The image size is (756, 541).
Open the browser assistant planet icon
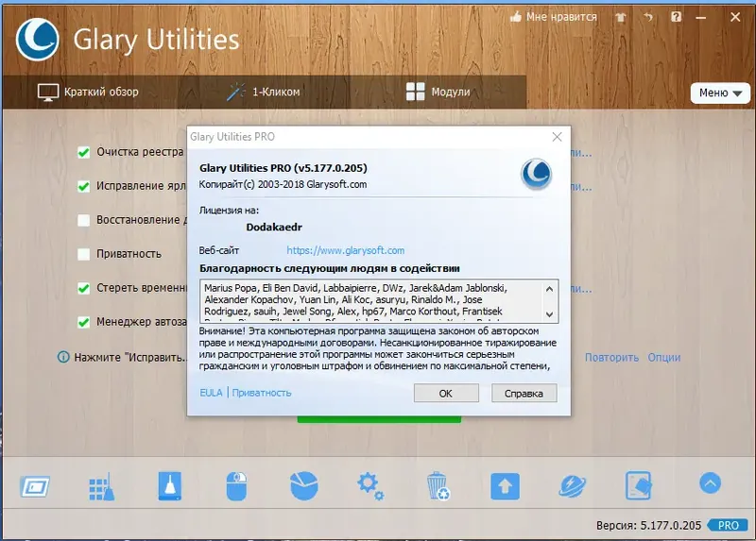[573, 486]
